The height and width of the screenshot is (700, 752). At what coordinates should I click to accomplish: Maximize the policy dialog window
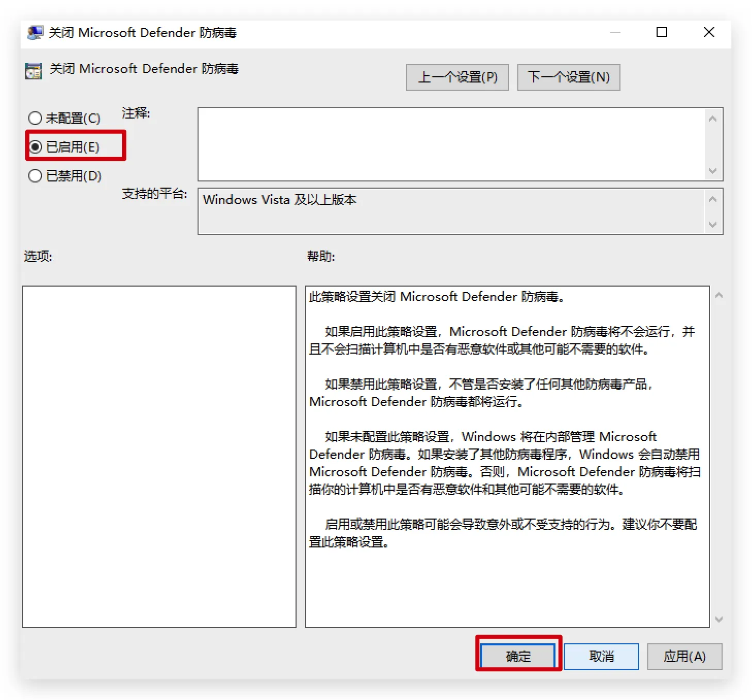click(662, 32)
